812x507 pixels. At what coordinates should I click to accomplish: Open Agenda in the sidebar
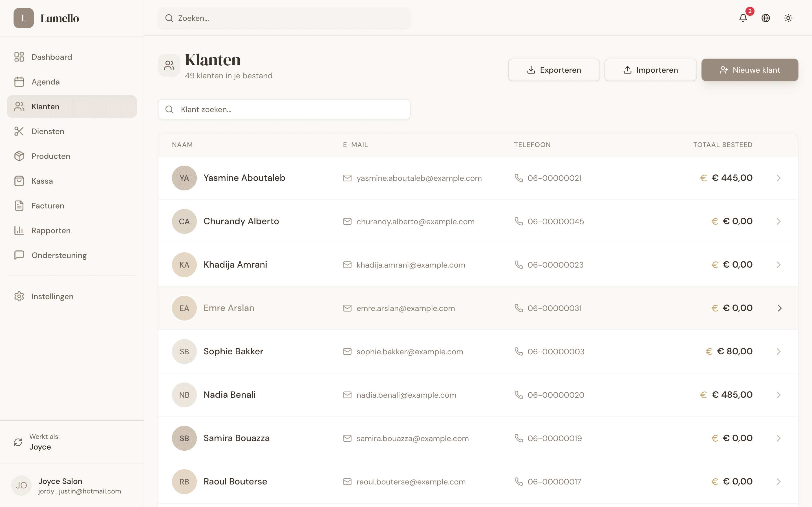[x=45, y=82]
